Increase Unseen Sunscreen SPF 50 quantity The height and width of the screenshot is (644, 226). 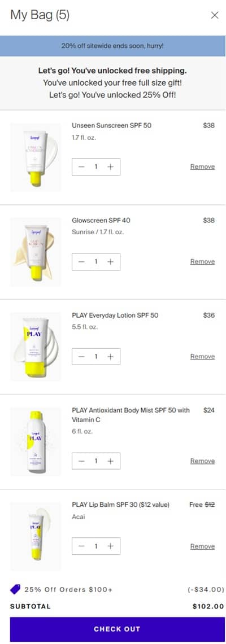[x=110, y=167]
